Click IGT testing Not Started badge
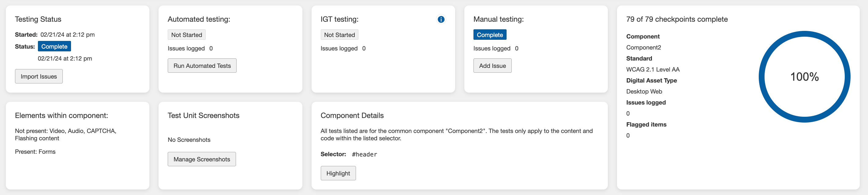The width and height of the screenshot is (868, 195). [x=339, y=35]
